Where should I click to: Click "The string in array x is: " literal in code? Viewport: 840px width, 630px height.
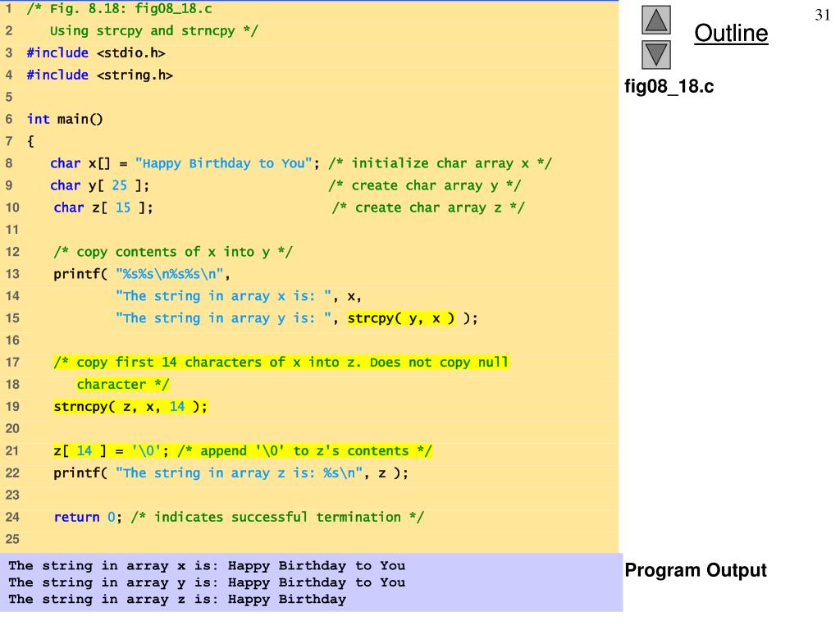coord(223,296)
